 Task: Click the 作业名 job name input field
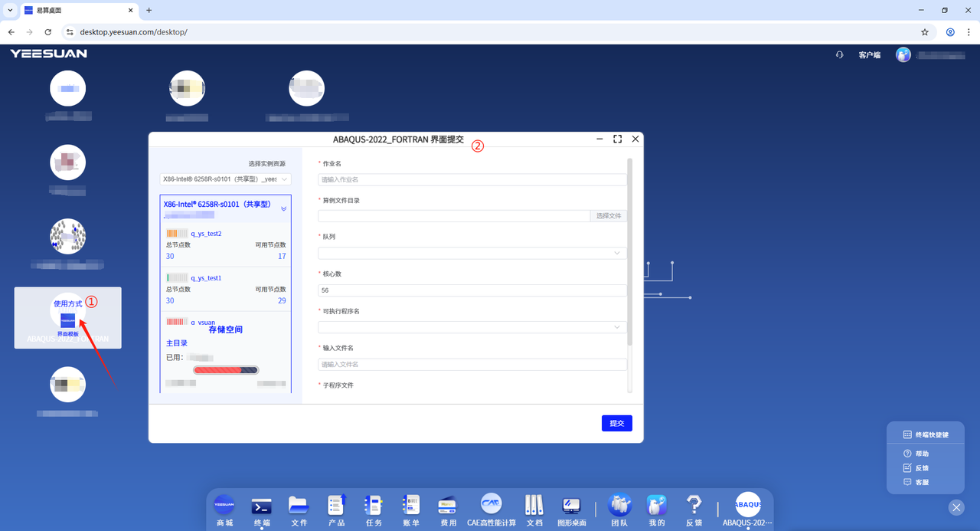pyautogui.click(x=472, y=180)
